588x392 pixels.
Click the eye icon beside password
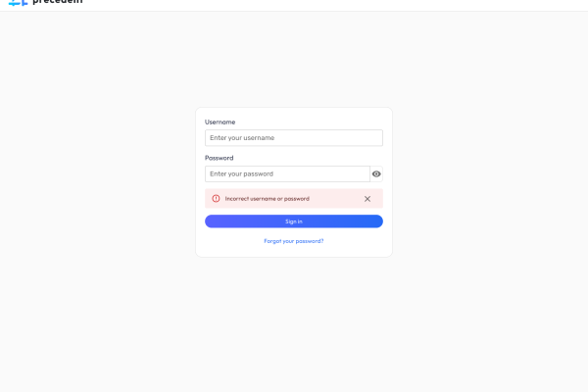tap(376, 173)
